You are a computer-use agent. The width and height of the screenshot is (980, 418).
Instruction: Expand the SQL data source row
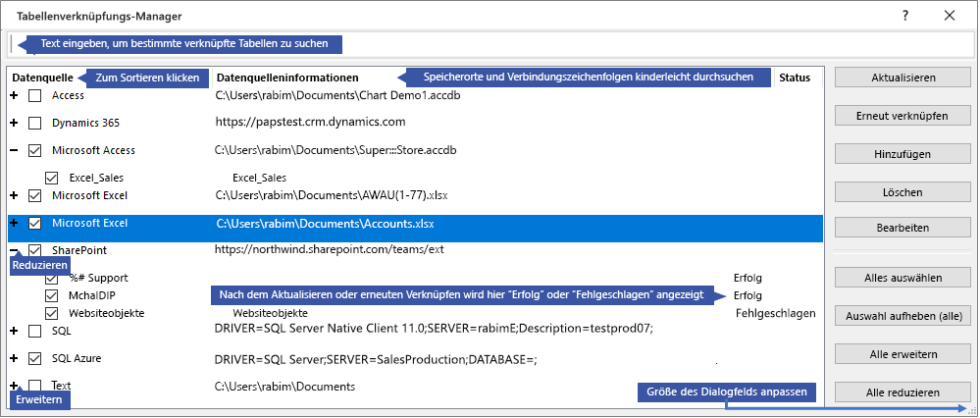coord(15,331)
